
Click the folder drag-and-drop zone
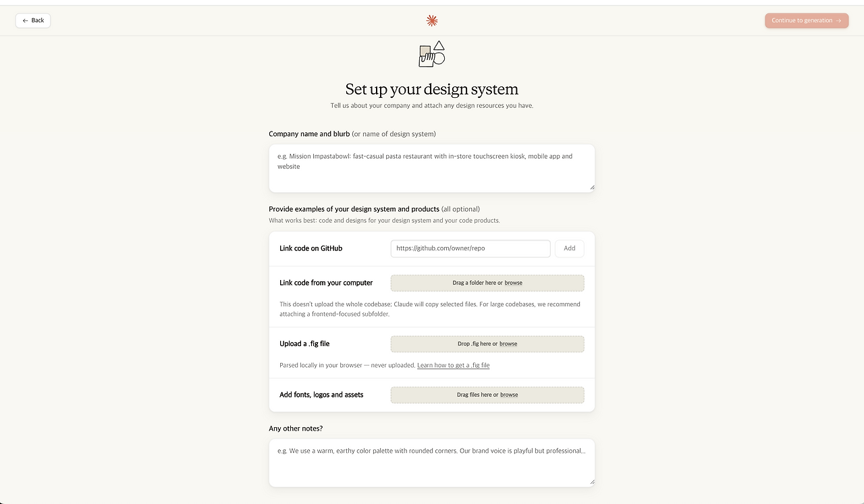(x=487, y=283)
